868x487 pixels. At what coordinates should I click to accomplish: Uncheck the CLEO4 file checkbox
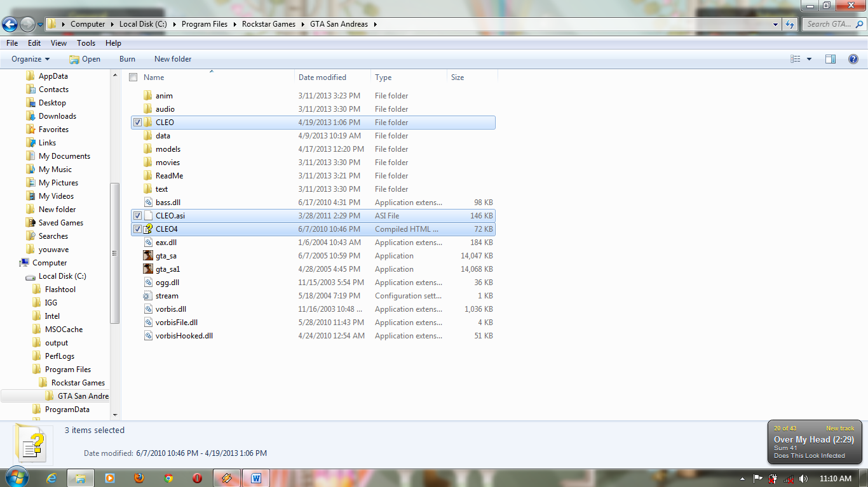(138, 229)
